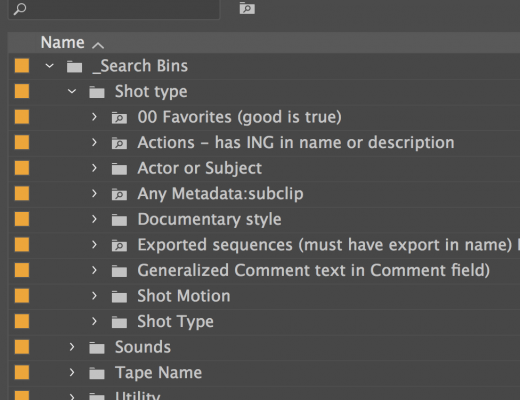Expand the Any Metadata:subclip bin
The width and height of the screenshot is (520, 400).
point(94,194)
